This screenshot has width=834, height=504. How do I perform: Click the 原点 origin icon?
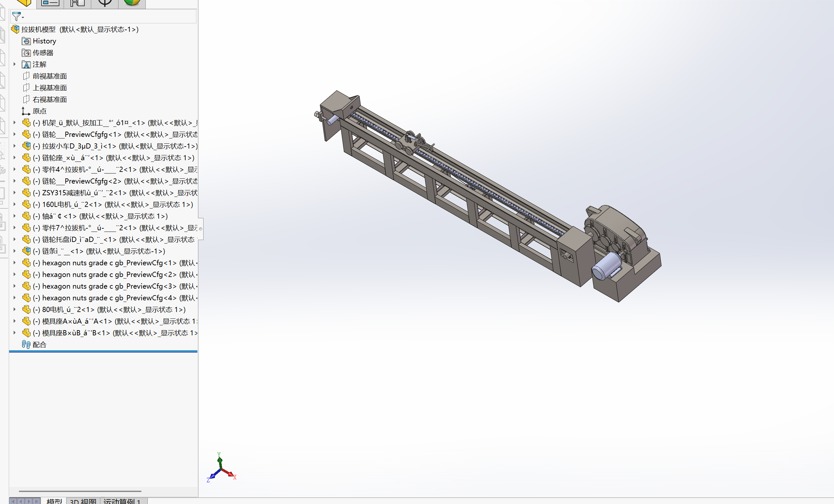[26, 111]
